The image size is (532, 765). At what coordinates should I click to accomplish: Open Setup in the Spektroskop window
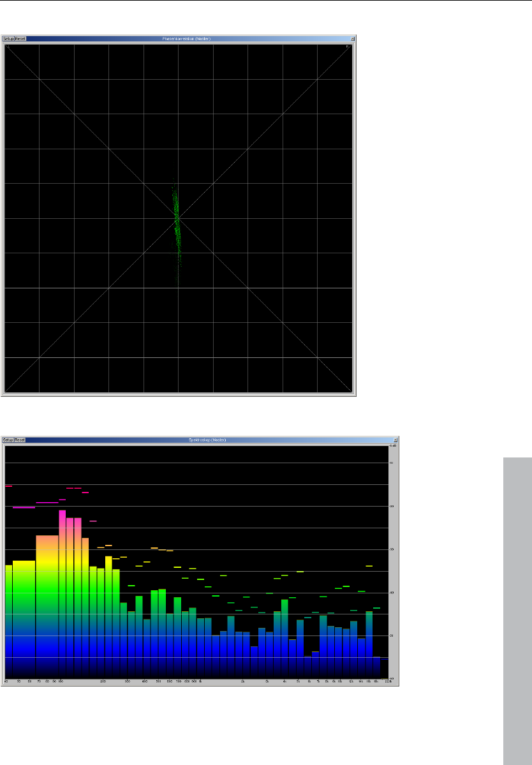pyautogui.click(x=8, y=440)
